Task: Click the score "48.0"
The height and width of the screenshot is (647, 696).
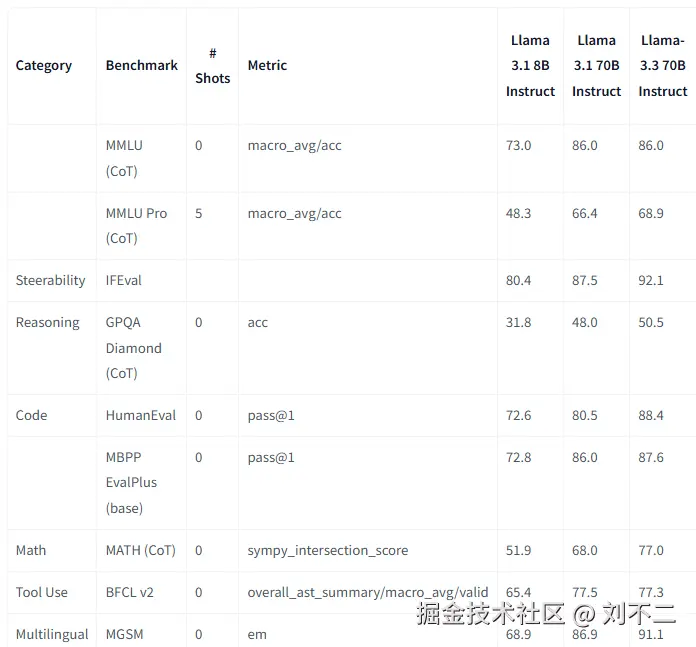Action: click(584, 323)
